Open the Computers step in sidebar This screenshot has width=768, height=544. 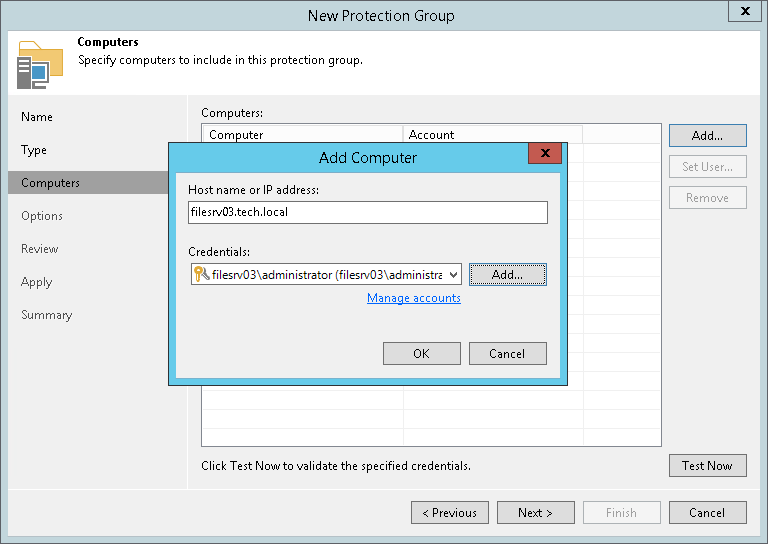(x=50, y=183)
